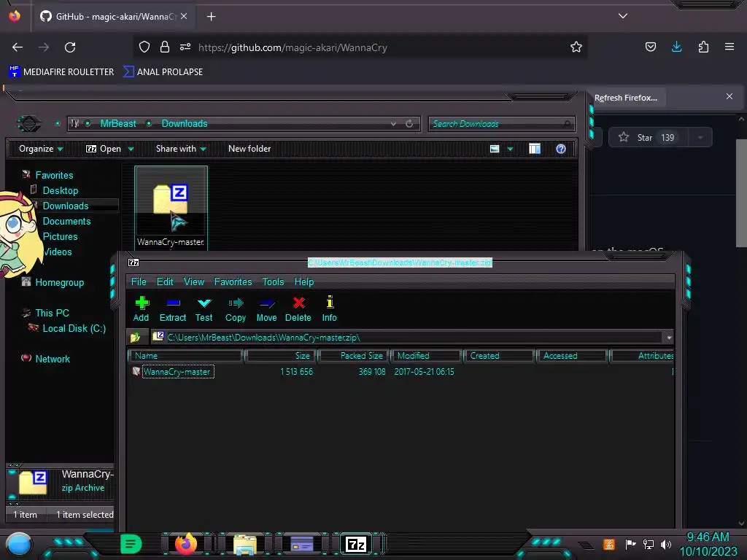Screen dimensions: 747x560
Task: Sort by Accessed column header
Action: (572, 356)
